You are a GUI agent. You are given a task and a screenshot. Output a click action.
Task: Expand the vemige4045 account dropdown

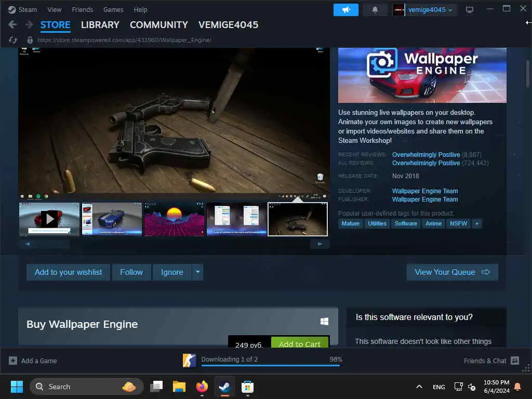450,10
